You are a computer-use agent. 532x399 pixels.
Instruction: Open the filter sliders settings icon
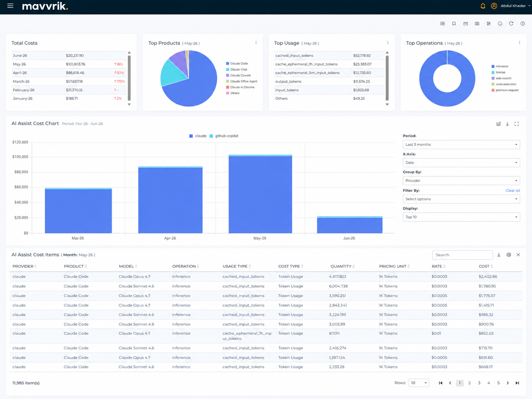coord(489,24)
